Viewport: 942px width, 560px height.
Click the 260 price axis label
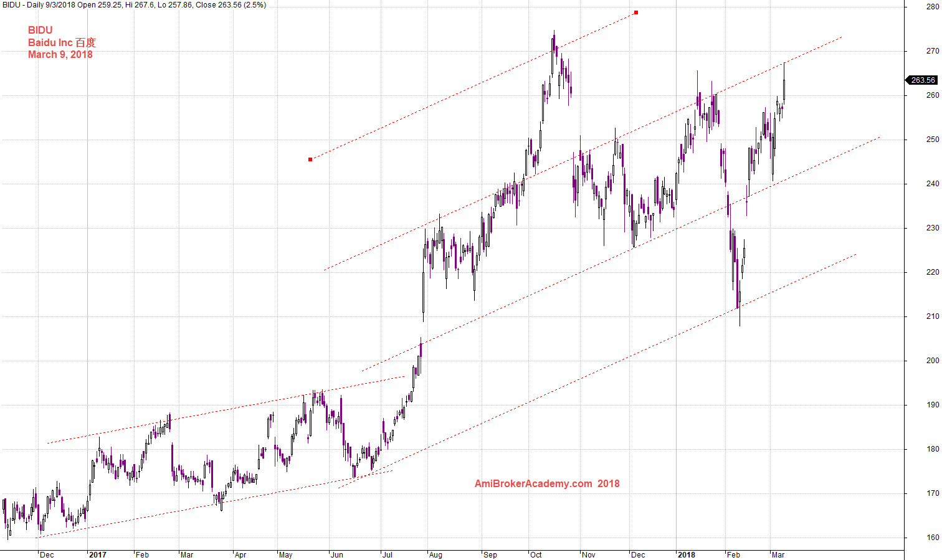(933, 95)
